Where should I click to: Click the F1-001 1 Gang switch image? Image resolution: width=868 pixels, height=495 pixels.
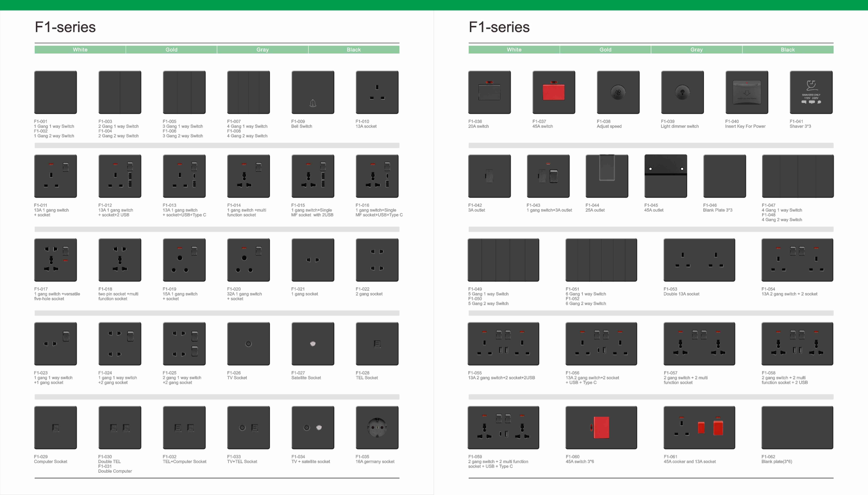pyautogui.click(x=55, y=92)
